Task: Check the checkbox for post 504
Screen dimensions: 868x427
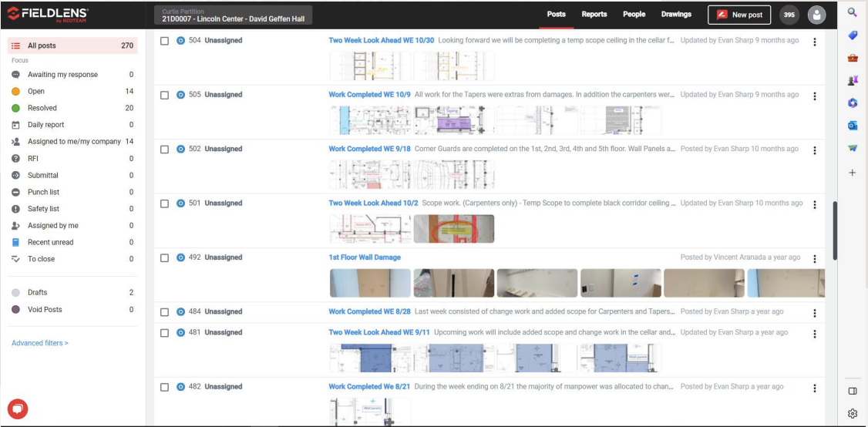Action: [x=164, y=41]
